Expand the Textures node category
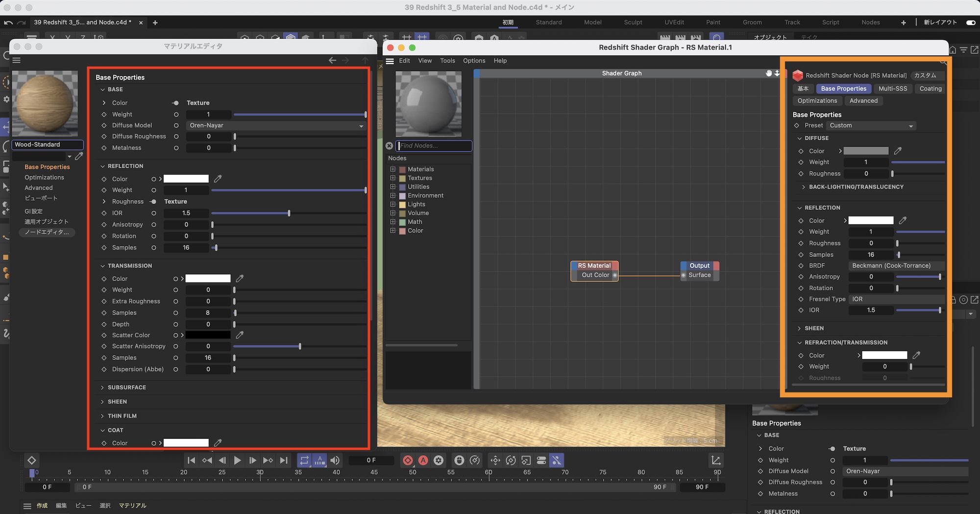The height and width of the screenshot is (514, 980). point(392,178)
